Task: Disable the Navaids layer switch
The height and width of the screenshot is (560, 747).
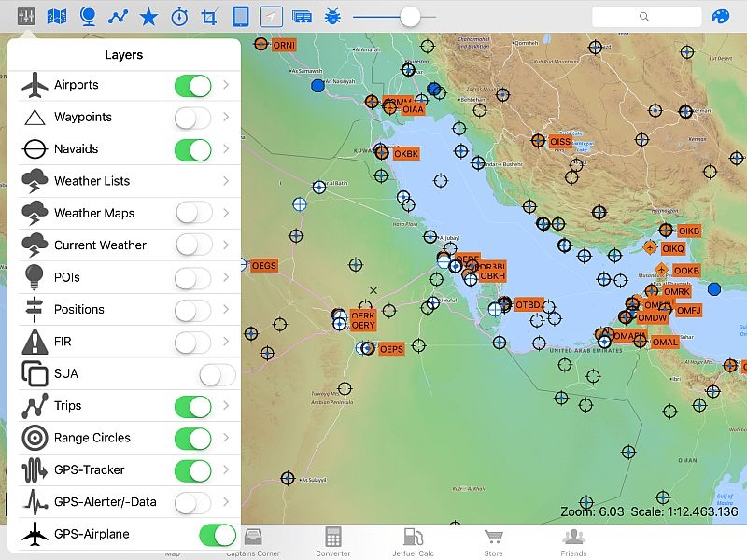Action: point(193,150)
